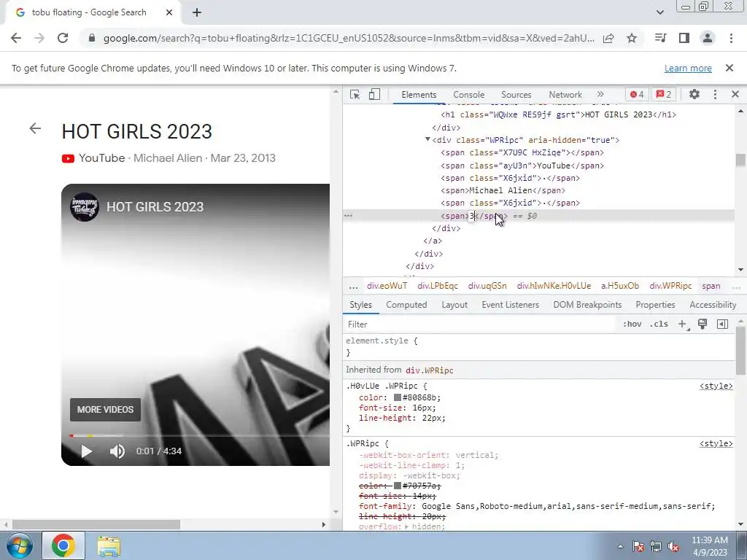Screen dimensions: 747x560
Task: Open DevTools customize three-dot menu
Action: pyautogui.click(x=715, y=94)
